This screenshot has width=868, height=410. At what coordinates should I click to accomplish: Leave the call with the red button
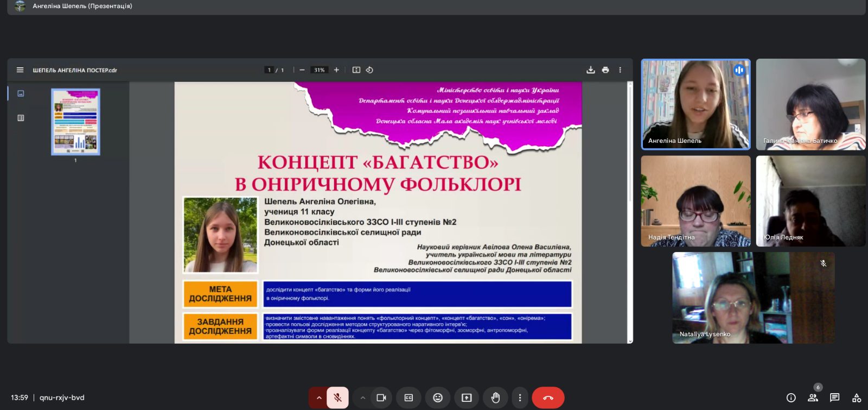click(x=548, y=398)
